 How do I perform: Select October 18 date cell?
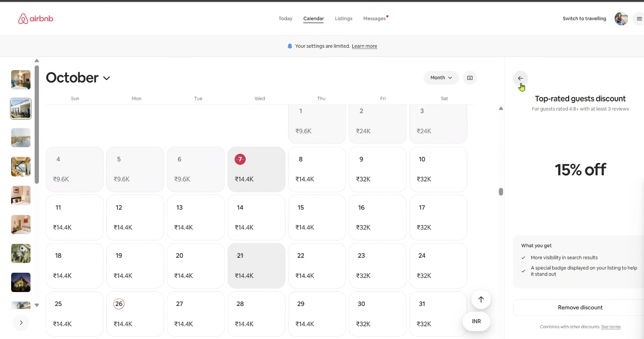click(x=75, y=266)
